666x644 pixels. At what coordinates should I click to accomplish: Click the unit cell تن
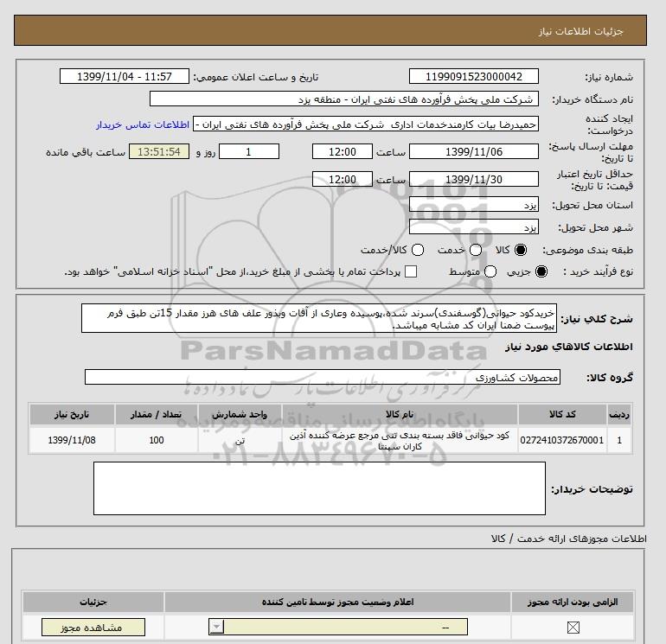point(240,440)
